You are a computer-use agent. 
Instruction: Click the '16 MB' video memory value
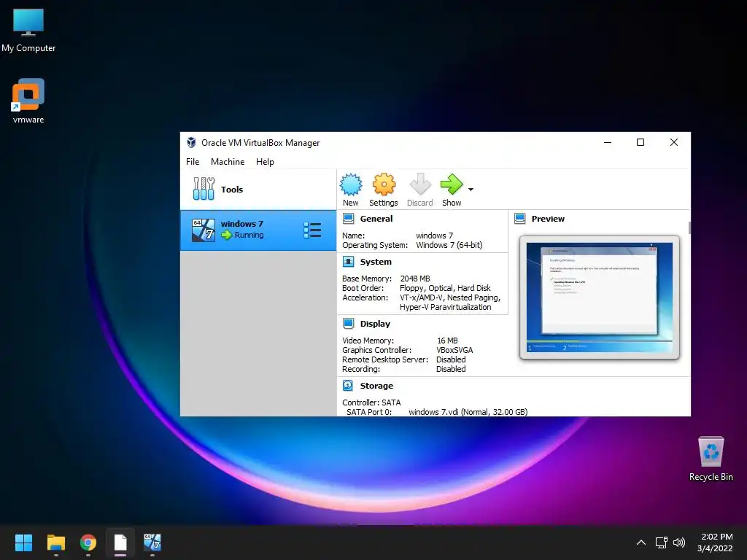(x=447, y=341)
